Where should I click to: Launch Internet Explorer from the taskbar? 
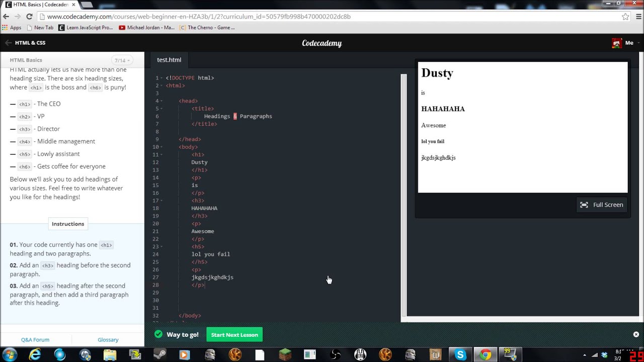(35, 355)
